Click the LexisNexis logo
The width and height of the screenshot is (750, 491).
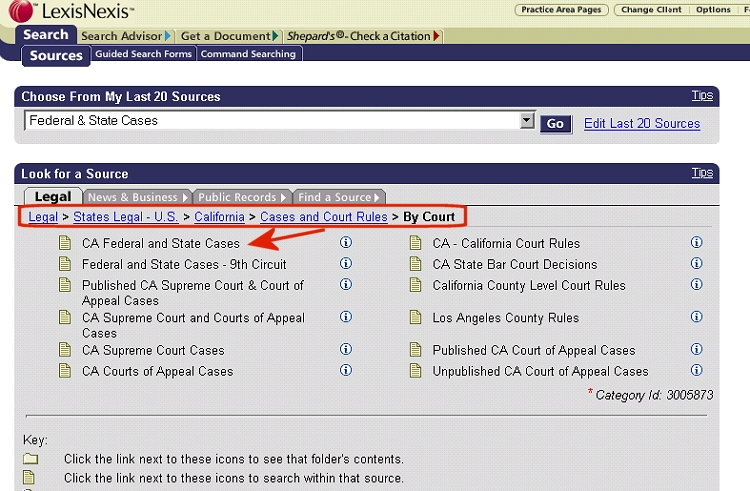(x=71, y=11)
